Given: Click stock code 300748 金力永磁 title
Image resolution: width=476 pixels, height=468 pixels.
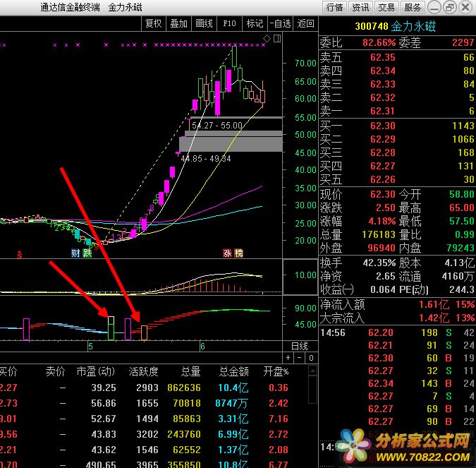Looking at the screenshot, I should (x=395, y=26).
